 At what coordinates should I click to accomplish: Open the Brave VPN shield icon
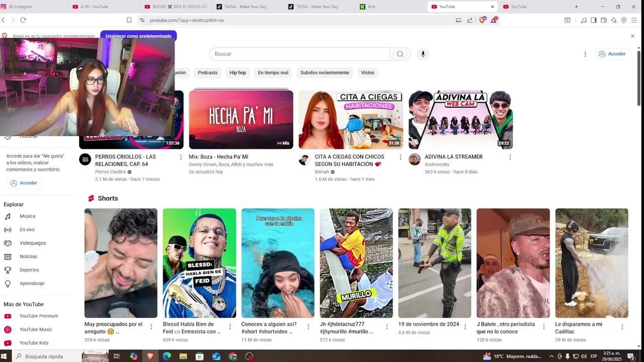(624, 20)
